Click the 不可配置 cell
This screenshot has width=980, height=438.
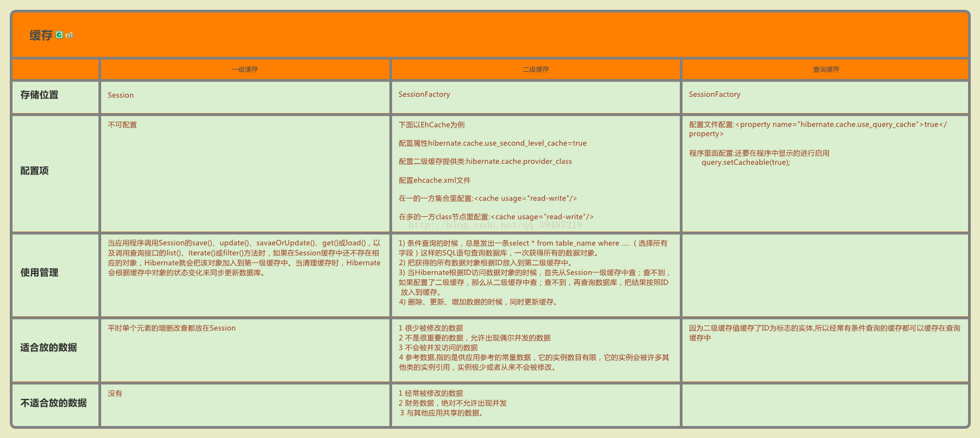pyautogui.click(x=122, y=124)
